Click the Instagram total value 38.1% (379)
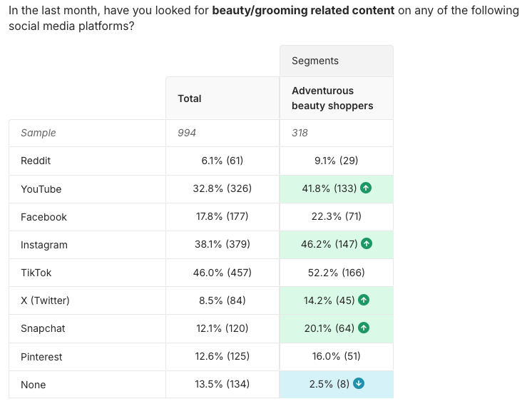Image resolution: width=532 pixels, height=404 pixels. [222, 244]
